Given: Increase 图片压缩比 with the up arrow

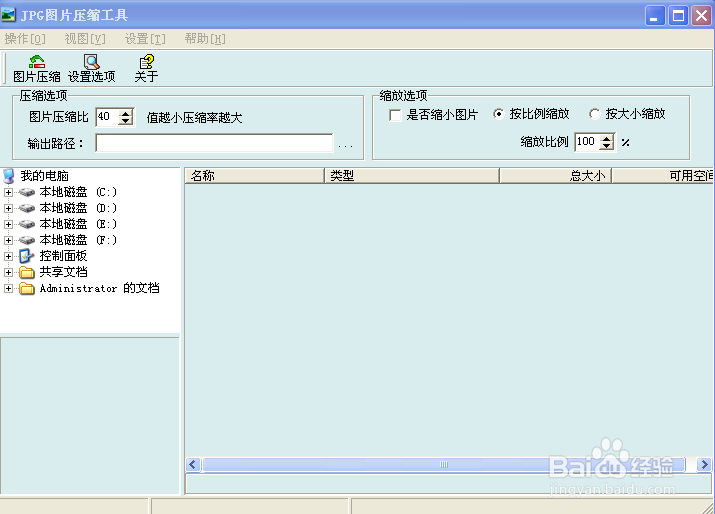Looking at the screenshot, I should pos(125,113).
